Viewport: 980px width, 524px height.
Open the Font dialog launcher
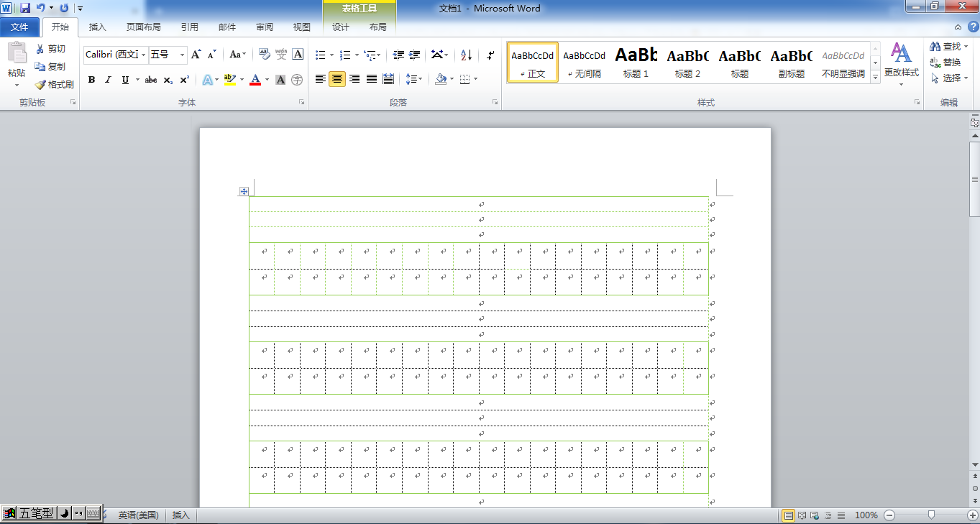[301, 103]
